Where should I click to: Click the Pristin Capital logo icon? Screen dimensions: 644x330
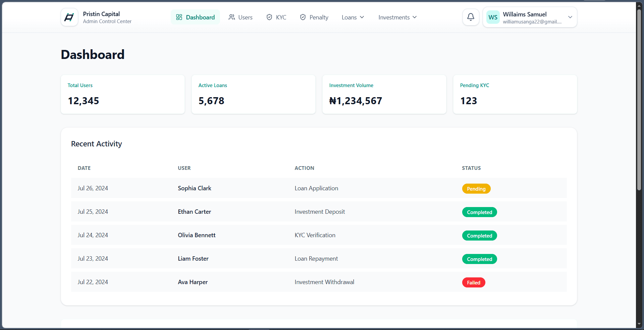[x=69, y=17]
